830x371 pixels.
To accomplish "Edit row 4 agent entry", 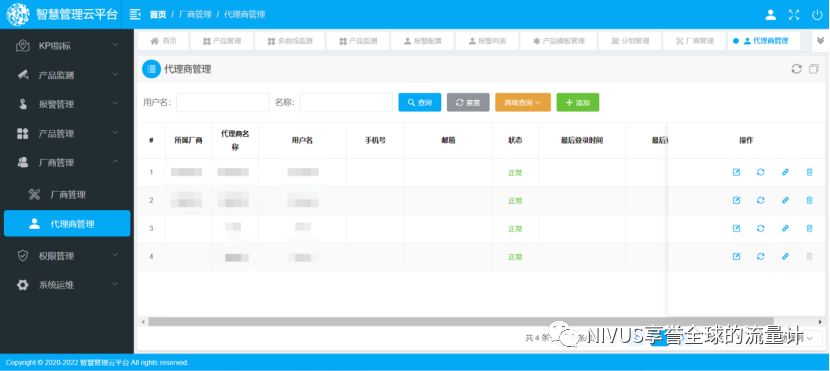I will click(x=736, y=256).
